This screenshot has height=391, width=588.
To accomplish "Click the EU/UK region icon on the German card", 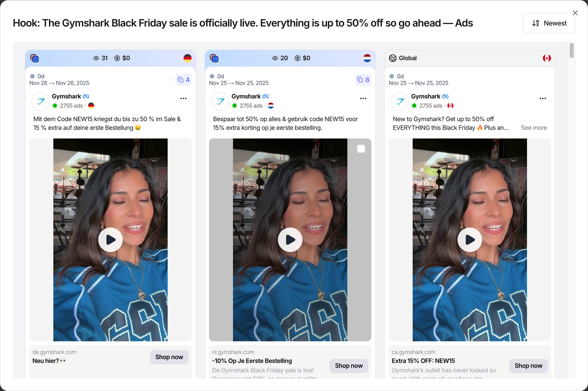I will coord(34,58).
